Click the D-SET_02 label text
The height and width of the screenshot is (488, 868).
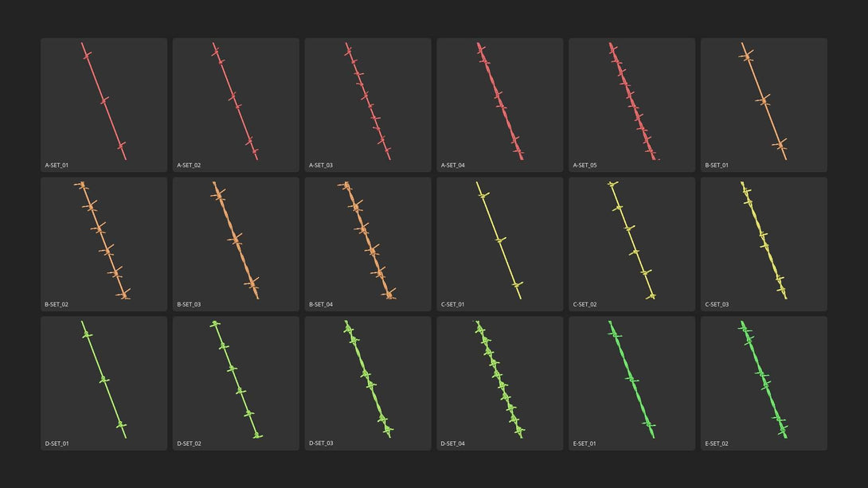tap(189, 443)
